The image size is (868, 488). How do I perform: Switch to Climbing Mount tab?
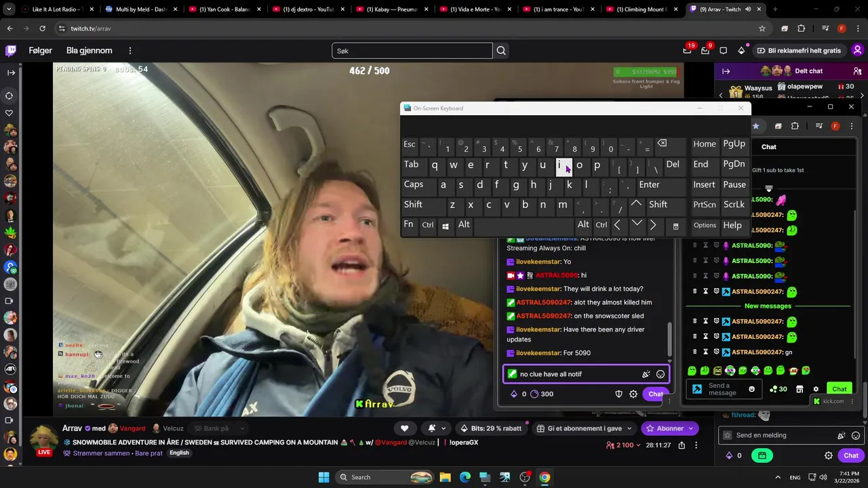click(642, 9)
